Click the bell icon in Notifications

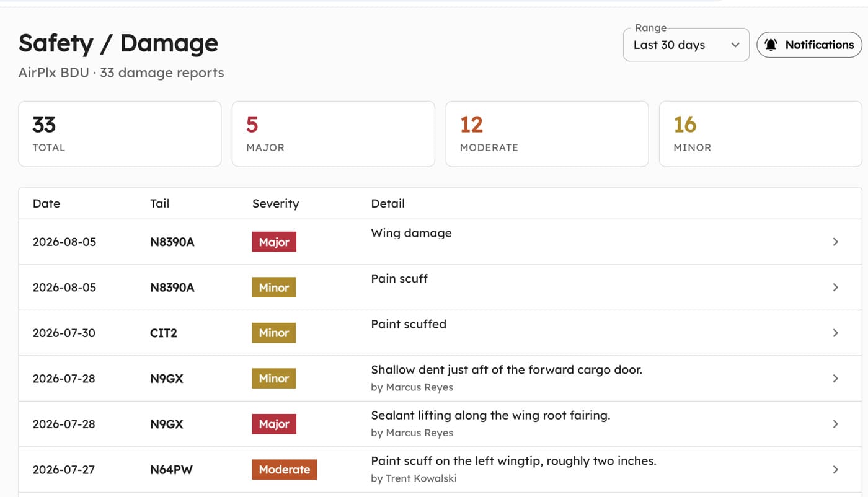click(x=771, y=45)
